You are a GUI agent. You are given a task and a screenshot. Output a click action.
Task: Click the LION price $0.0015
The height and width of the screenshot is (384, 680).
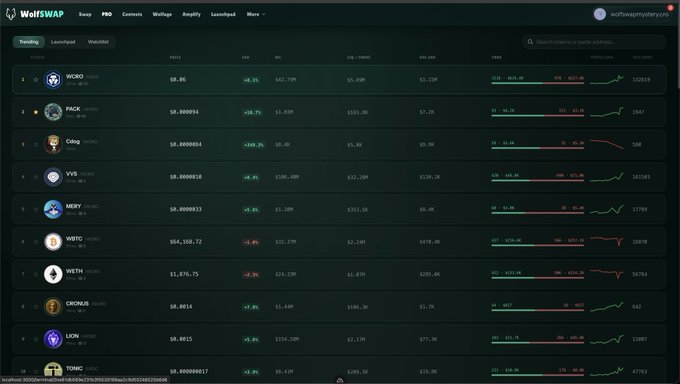[x=181, y=339]
